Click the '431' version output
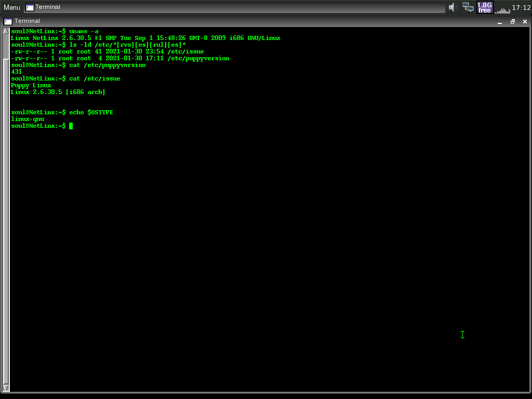The image size is (532, 399). point(16,72)
